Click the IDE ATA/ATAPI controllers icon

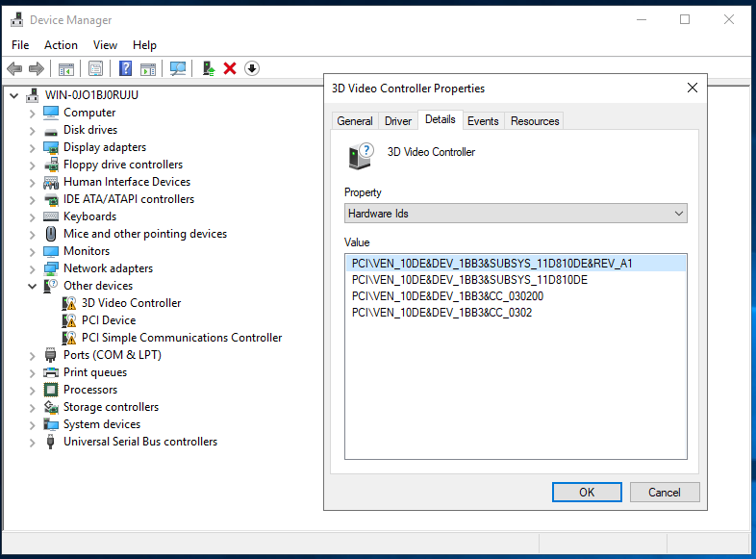(x=51, y=199)
